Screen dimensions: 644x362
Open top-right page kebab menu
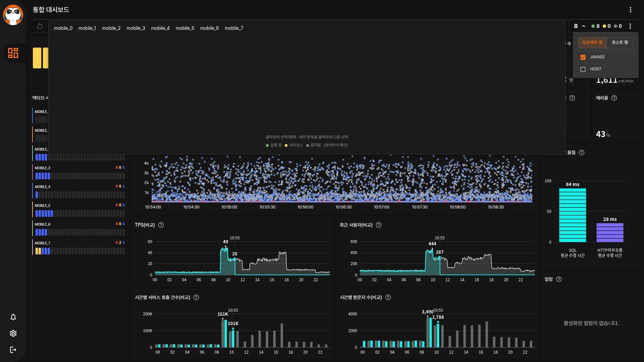(x=631, y=10)
